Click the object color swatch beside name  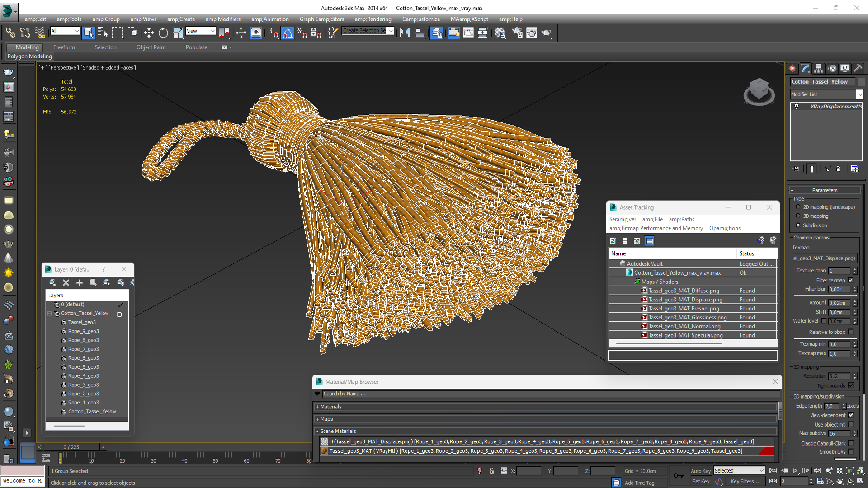point(861,81)
